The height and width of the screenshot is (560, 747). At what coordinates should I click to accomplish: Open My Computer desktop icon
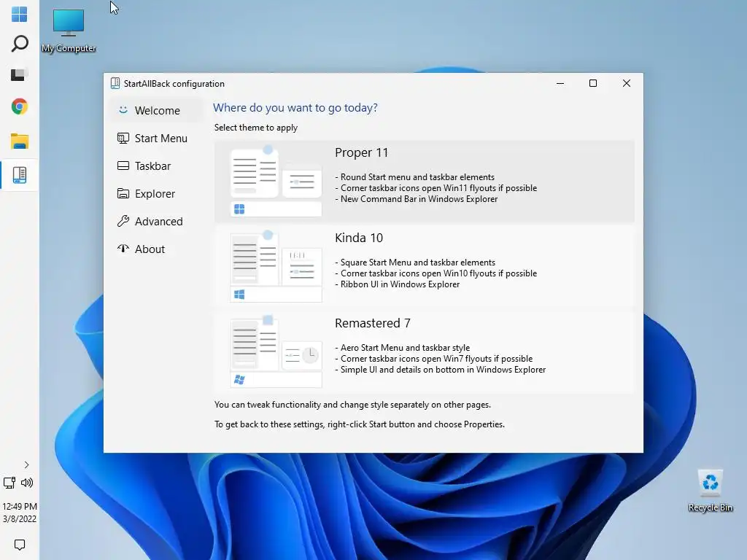pos(69,31)
